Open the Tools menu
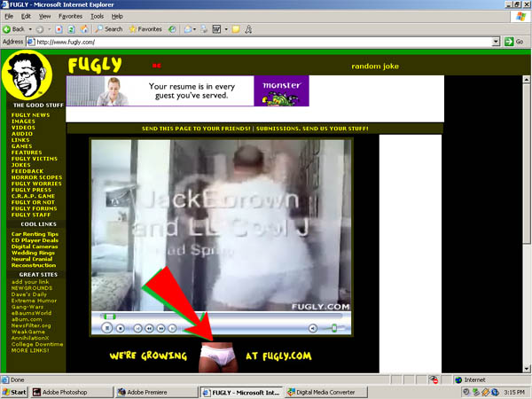The height and width of the screenshot is (399, 532). click(x=97, y=16)
